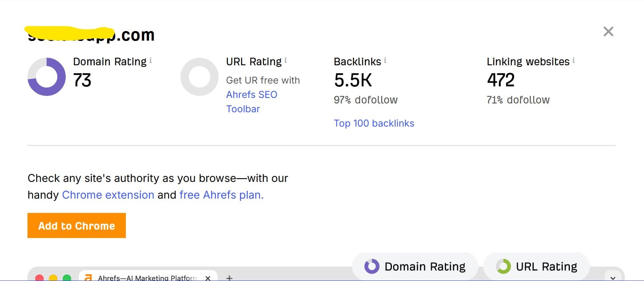
Task: Click the URL Rating info icon
Action: pos(286,60)
